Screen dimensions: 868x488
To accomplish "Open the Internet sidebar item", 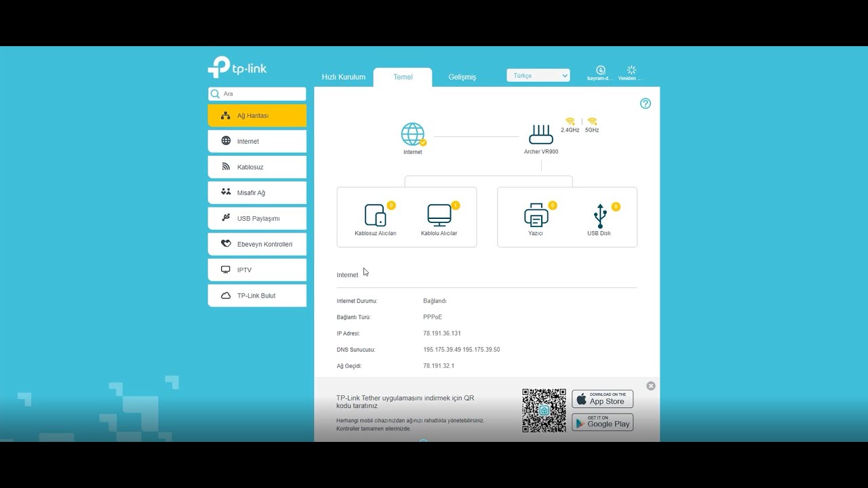I will coord(257,142).
